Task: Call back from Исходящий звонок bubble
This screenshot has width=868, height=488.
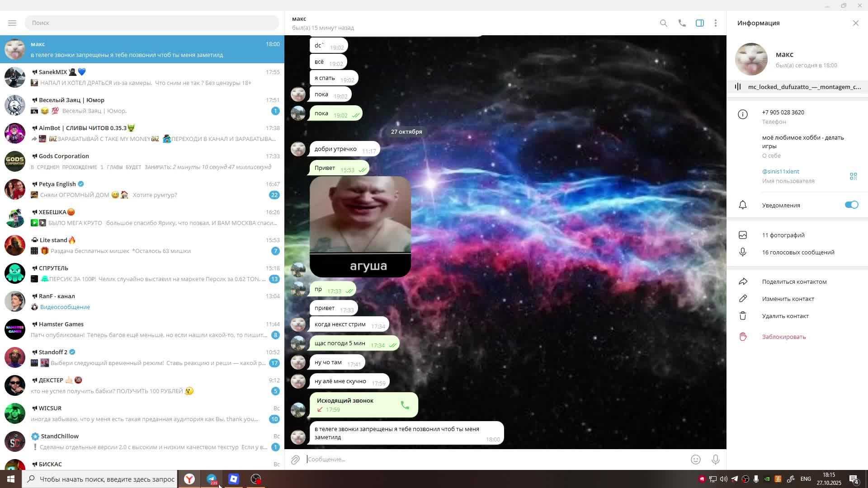Action: [x=405, y=405]
